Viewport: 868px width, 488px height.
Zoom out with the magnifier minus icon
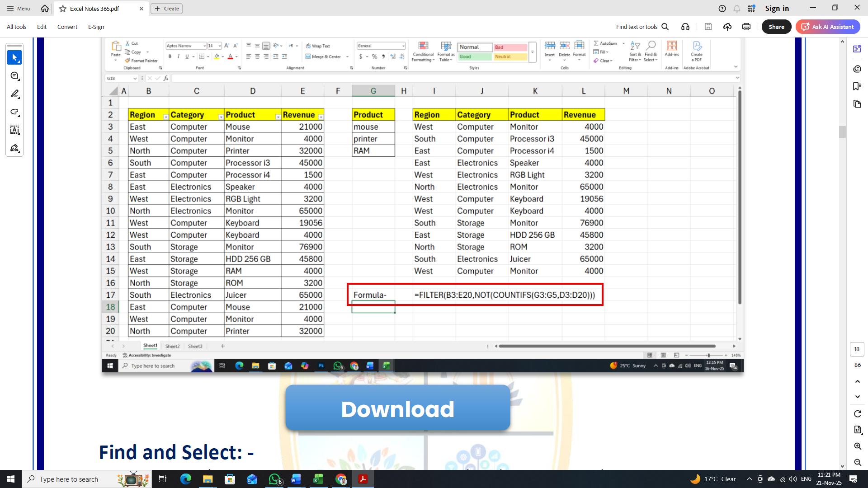tap(858, 462)
